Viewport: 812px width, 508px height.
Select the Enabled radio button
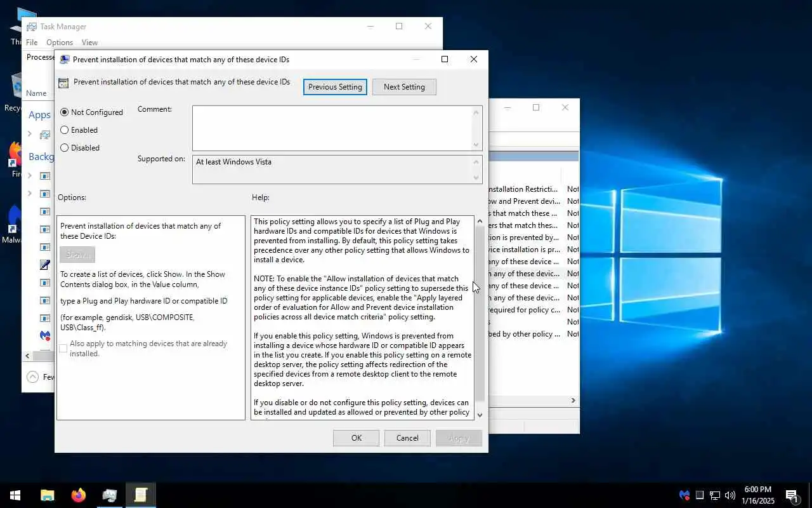point(65,130)
